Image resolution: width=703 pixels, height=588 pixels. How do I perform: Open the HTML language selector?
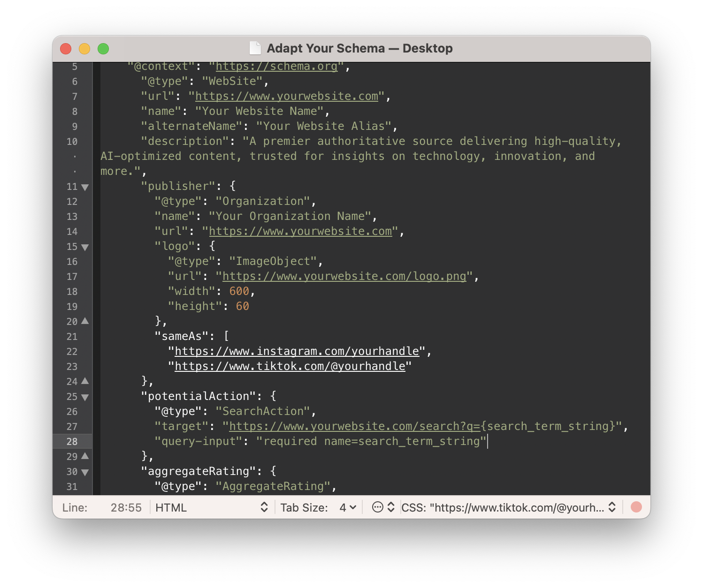click(211, 507)
